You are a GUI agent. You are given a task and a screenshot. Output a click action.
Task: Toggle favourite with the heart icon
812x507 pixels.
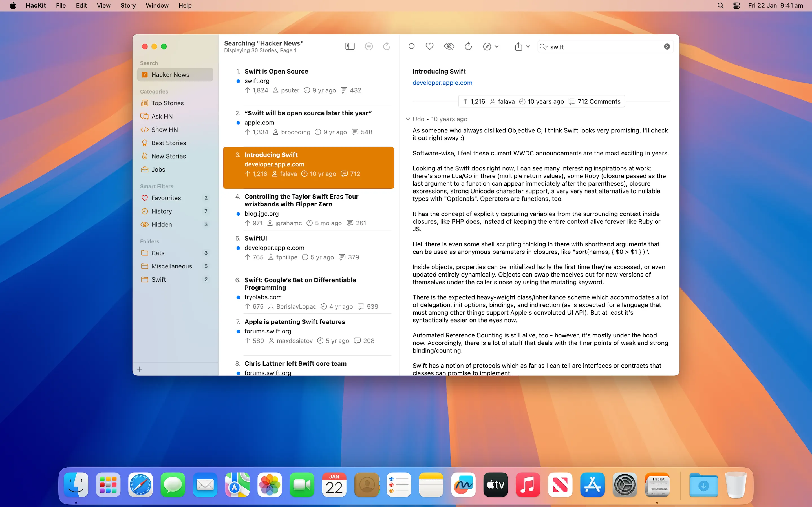coord(429,46)
